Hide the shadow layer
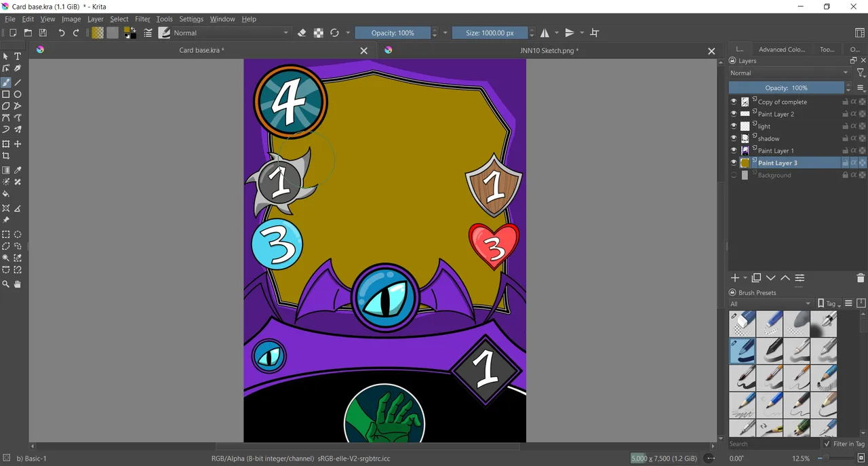 point(733,138)
